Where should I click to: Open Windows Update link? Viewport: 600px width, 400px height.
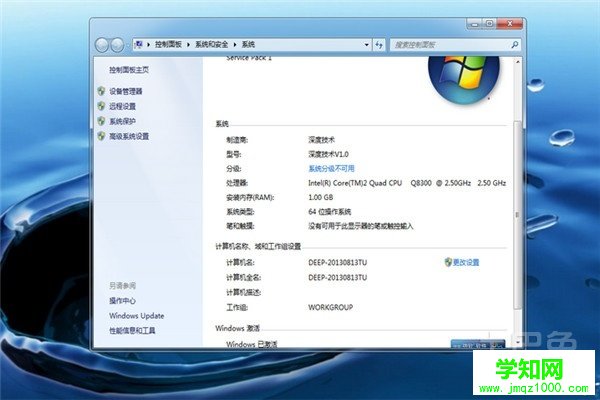[137, 315]
